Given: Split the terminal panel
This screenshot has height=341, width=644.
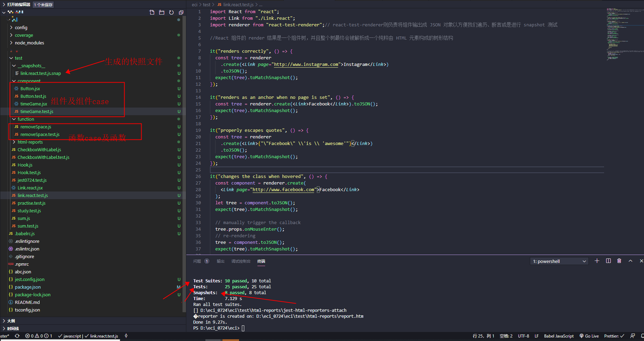Looking at the screenshot, I should tap(608, 261).
